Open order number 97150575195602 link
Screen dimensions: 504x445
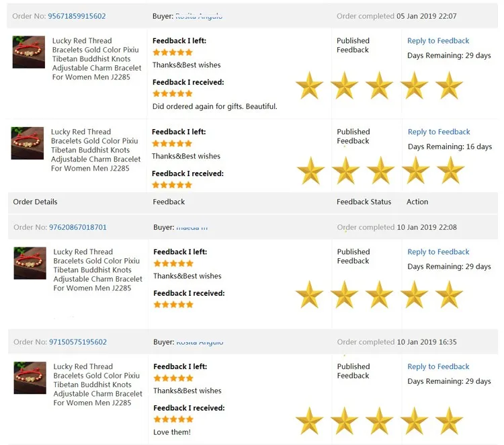pos(78,342)
